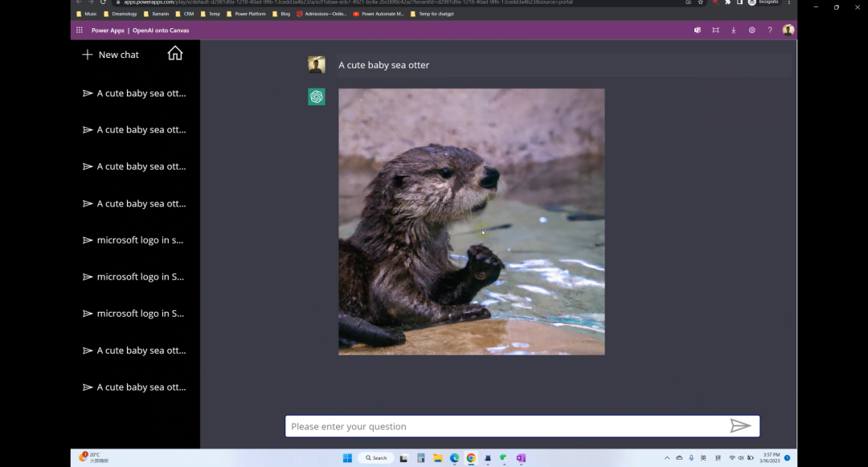The image size is (868, 467).
Task: Select the 'A cute baby sea otter' prompt text
Action: (x=383, y=65)
